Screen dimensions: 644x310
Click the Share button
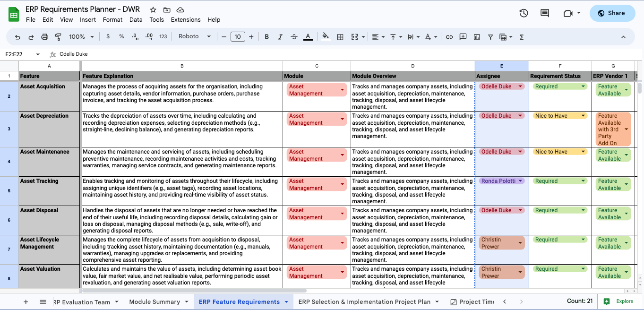coord(612,13)
